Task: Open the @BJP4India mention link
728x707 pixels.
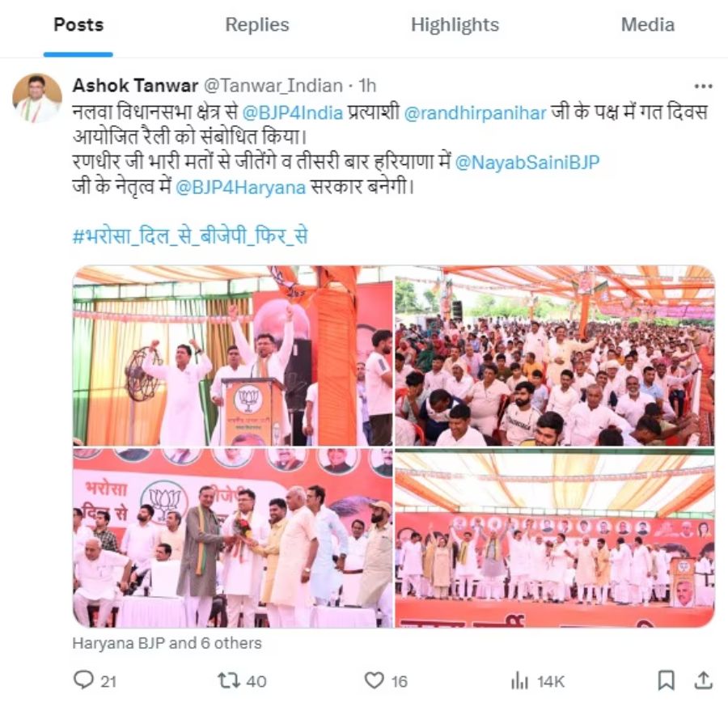Action: pyautogui.click(x=293, y=112)
